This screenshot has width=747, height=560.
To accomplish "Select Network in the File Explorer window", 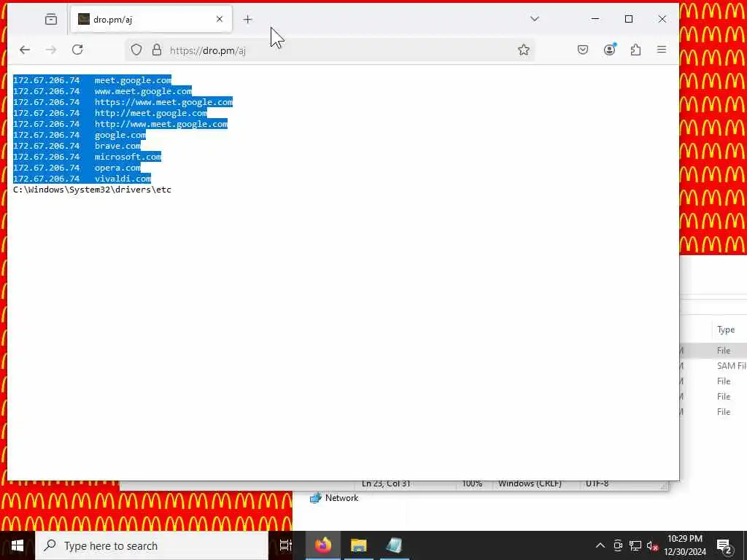I will [x=334, y=498].
